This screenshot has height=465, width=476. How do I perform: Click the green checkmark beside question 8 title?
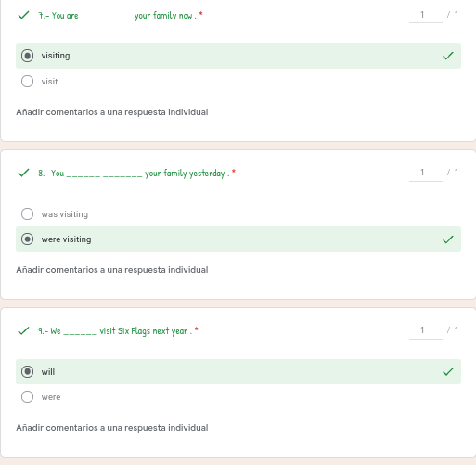23,173
